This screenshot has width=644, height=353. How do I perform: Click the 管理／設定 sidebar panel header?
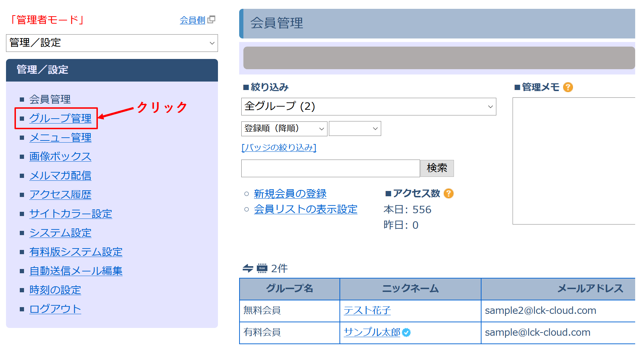click(x=112, y=70)
